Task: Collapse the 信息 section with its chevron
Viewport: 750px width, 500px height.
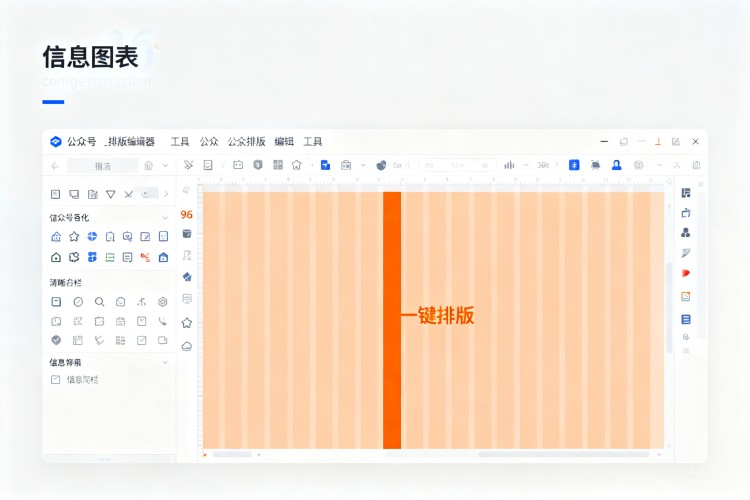Action: [x=165, y=362]
